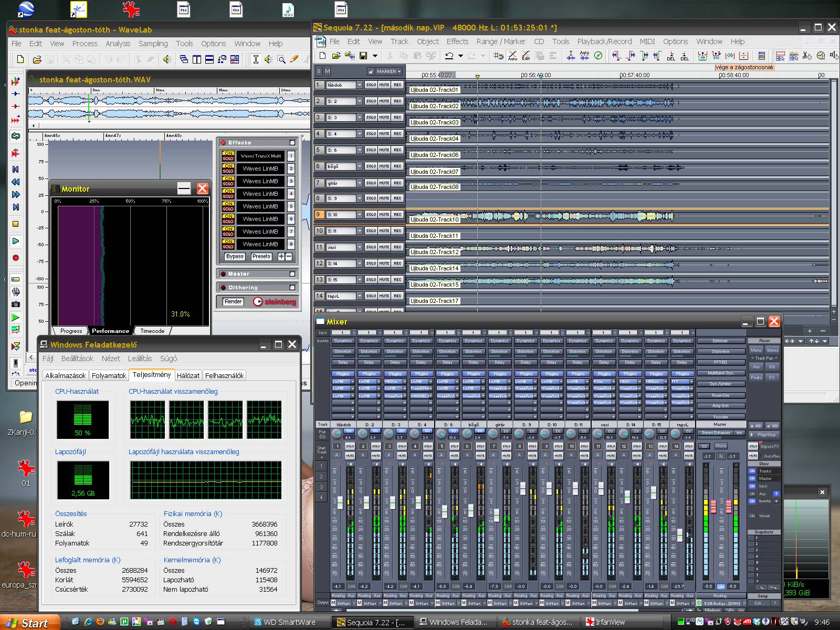
Task: Select WaveLab tile vertically icon
Action: 196,59
